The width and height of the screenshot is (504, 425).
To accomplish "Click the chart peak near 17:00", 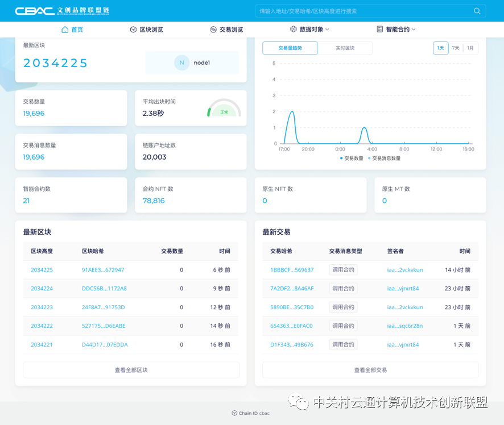I will coord(292,112).
